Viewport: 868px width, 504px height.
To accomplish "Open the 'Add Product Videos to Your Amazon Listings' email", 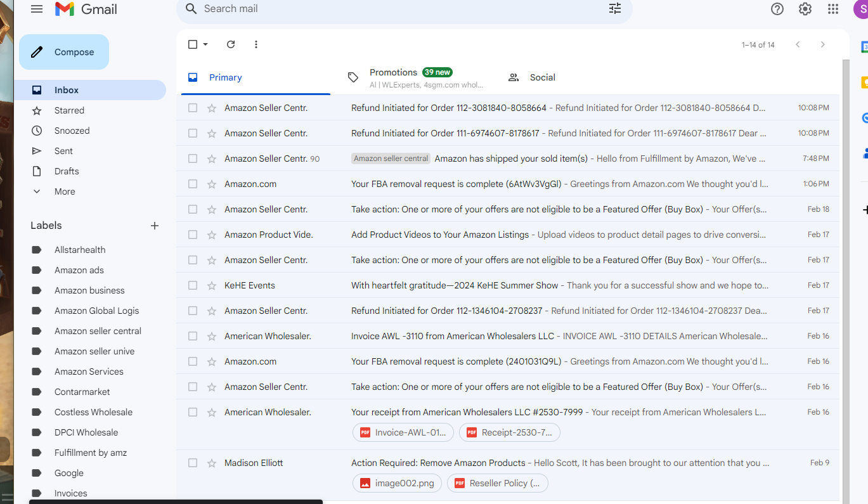I will click(509, 235).
